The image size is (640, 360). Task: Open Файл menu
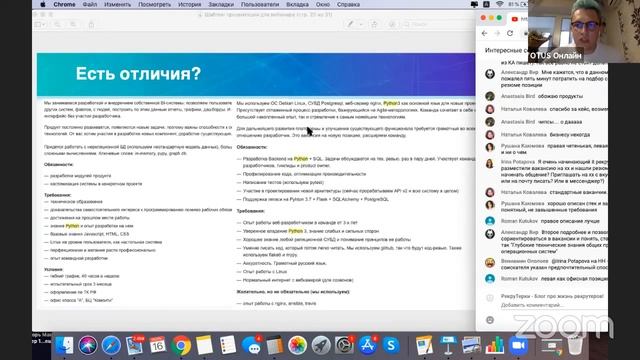point(90,4)
